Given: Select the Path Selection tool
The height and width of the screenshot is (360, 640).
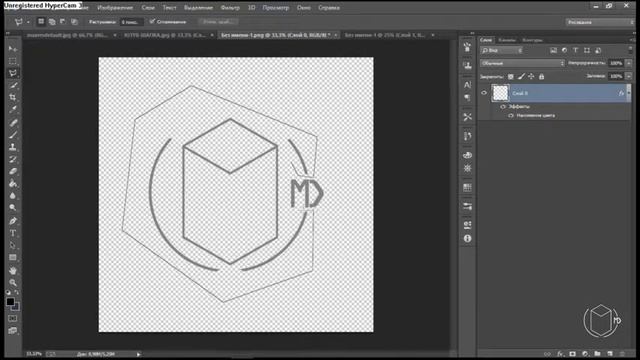Looking at the screenshot, I should click(13, 245).
